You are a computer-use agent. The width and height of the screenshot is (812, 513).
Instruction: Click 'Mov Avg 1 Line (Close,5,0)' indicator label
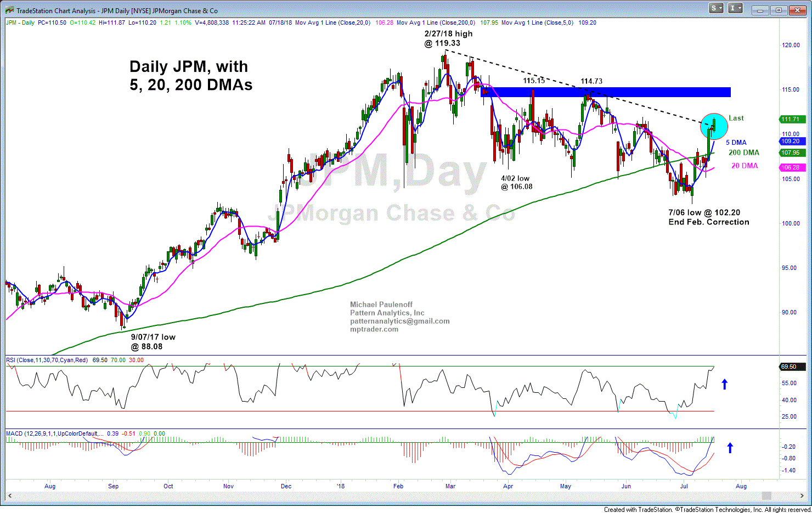click(x=538, y=22)
